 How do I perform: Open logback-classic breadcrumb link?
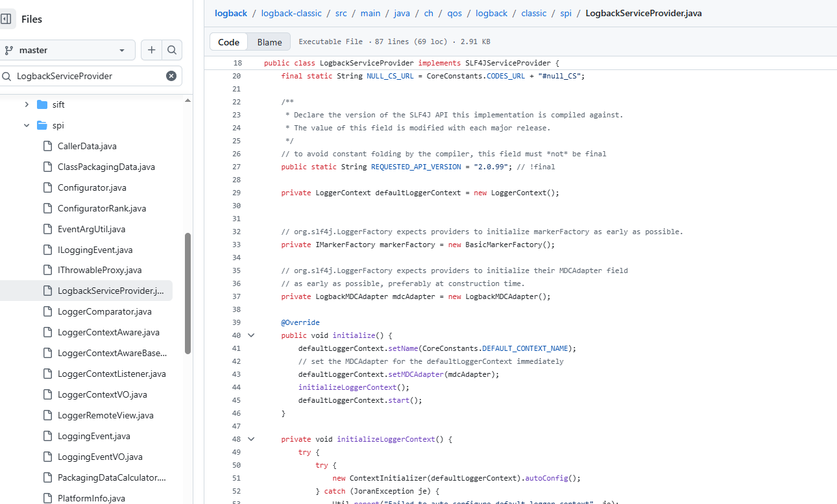point(291,13)
